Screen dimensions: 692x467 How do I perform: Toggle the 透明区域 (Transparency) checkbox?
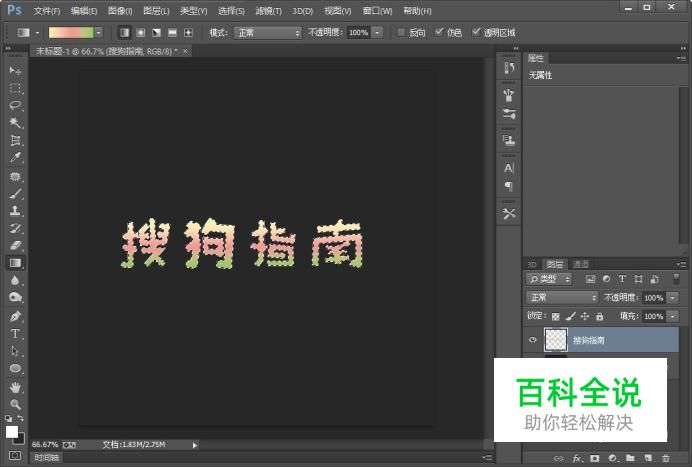pos(476,32)
